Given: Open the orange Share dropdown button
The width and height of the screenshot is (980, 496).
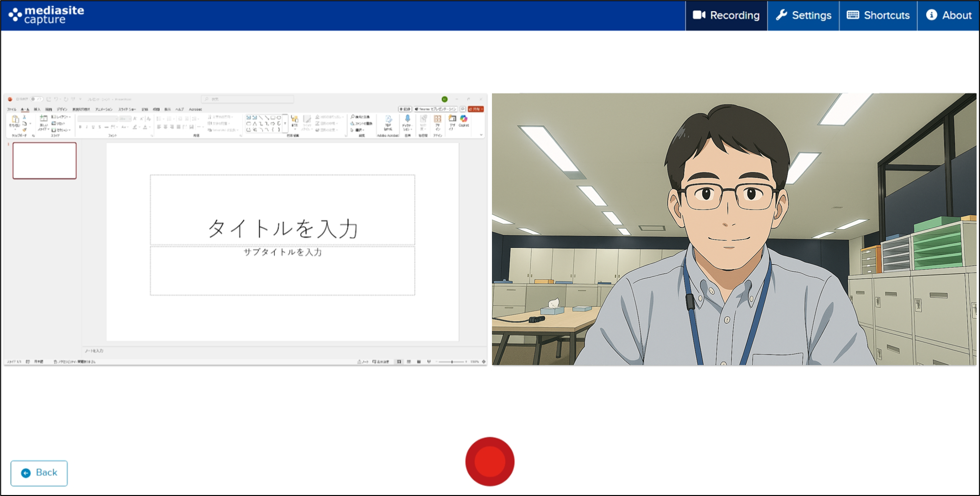Looking at the screenshot, I should click(476, 109).
